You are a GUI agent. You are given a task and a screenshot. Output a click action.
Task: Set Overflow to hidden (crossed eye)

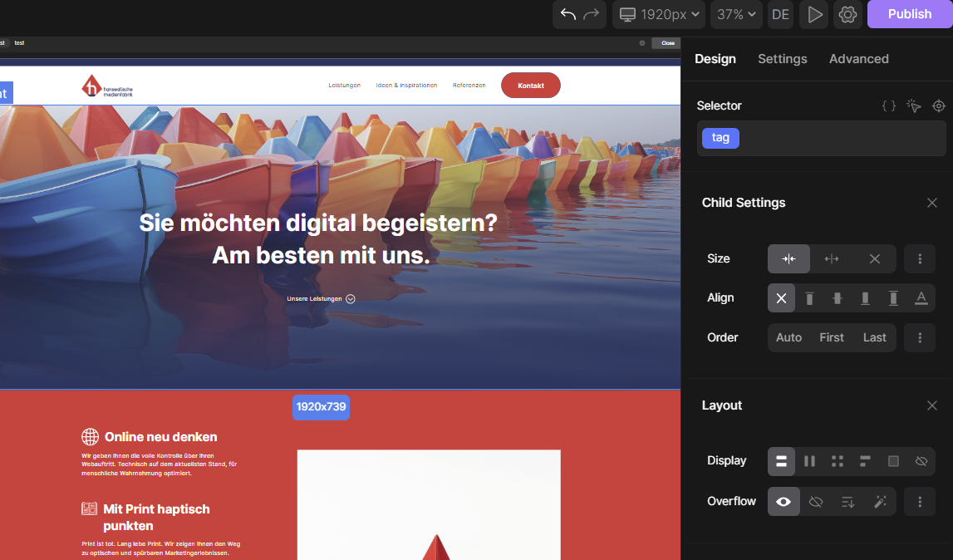[816, 502]
